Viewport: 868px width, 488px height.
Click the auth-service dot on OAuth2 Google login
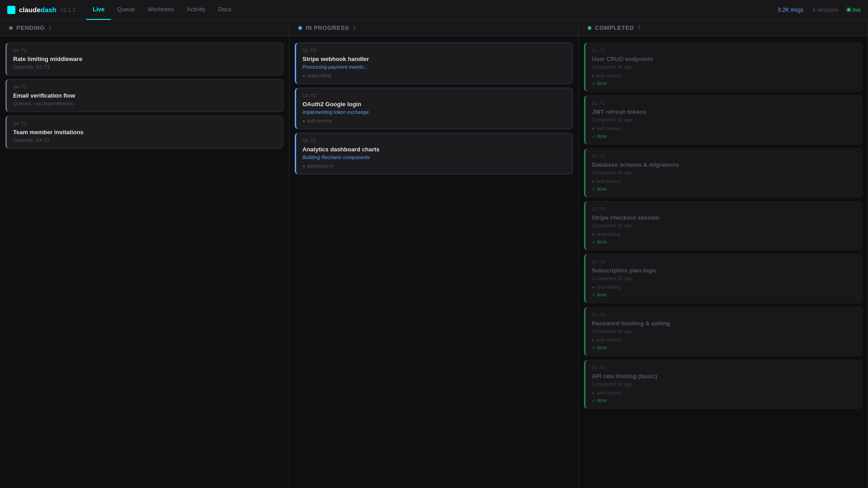click(x=303, y=121)
